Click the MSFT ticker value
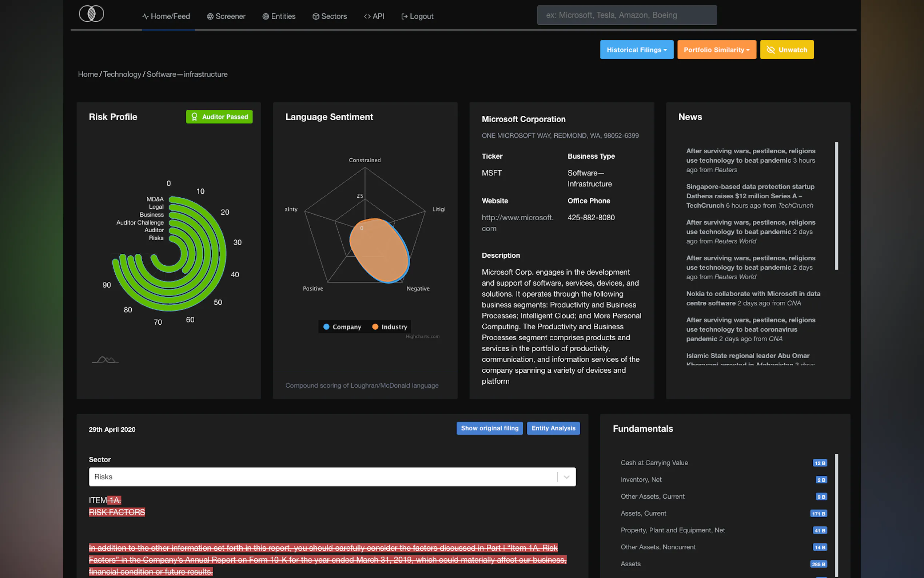Image resolution: width=924 pixels, height=578 pixels. coord(491,173)
